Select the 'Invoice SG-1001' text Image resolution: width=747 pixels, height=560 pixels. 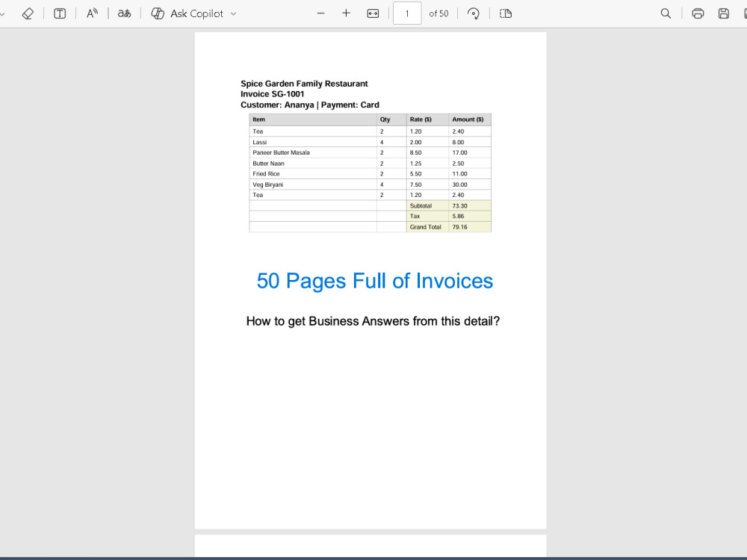tap(272, 94)
